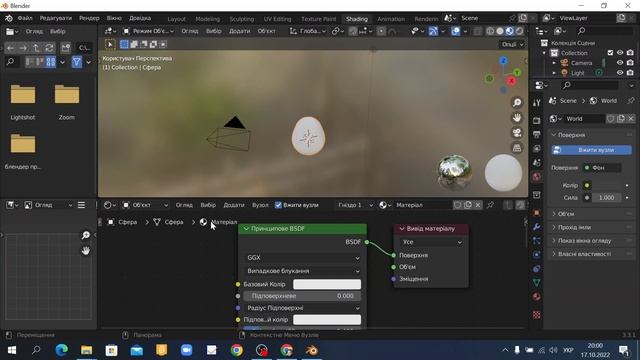The height and width of the screenshot is (360, 640).
Task: Click the viewport zoom magnifier icon
Action: click(x=517, y=102)
